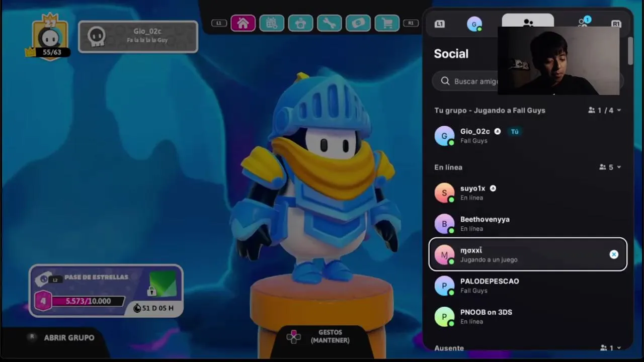This screenshot has height=362, width=644.
Task: Open the Gio_02c player nameplate
Action: [x=138, y=37]
